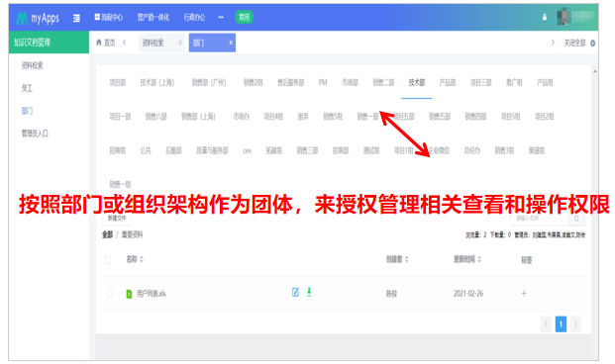The height and width of the screenshot is (364, 615).
Task: Click the blue edit icon for 用户列表.xls
Action: point(295,292)
